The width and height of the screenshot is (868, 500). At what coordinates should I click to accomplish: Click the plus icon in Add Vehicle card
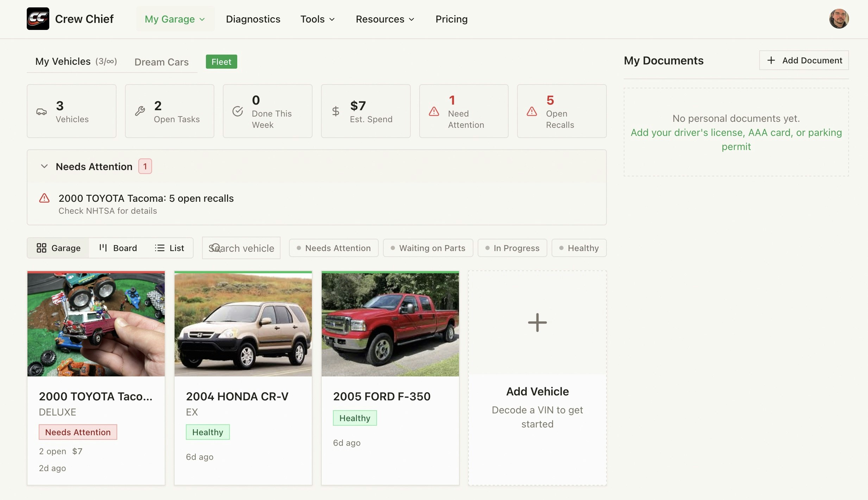pos(537,322)
